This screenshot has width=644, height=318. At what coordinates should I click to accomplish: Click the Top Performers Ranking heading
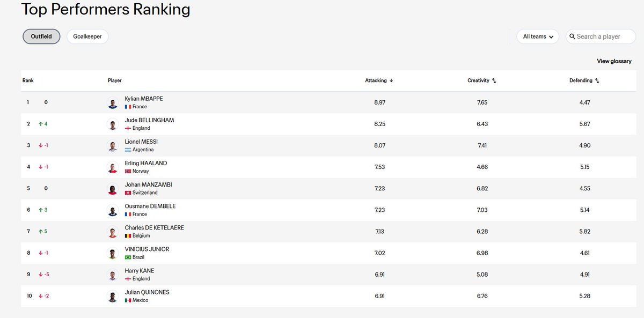[x=105, y=9]
